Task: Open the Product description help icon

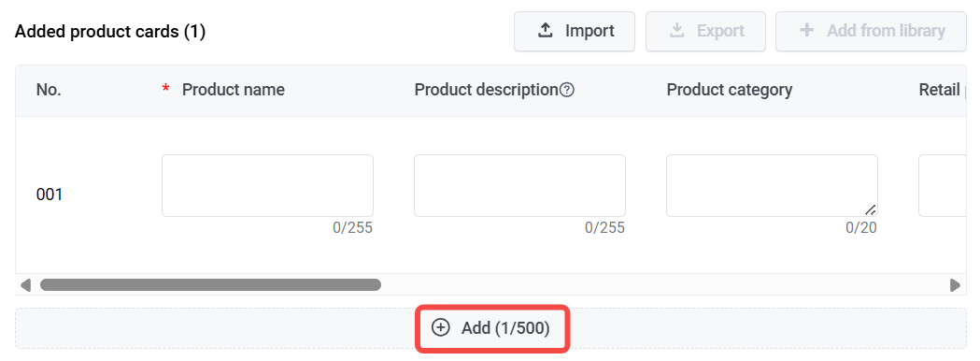Action: pos(567,90)
